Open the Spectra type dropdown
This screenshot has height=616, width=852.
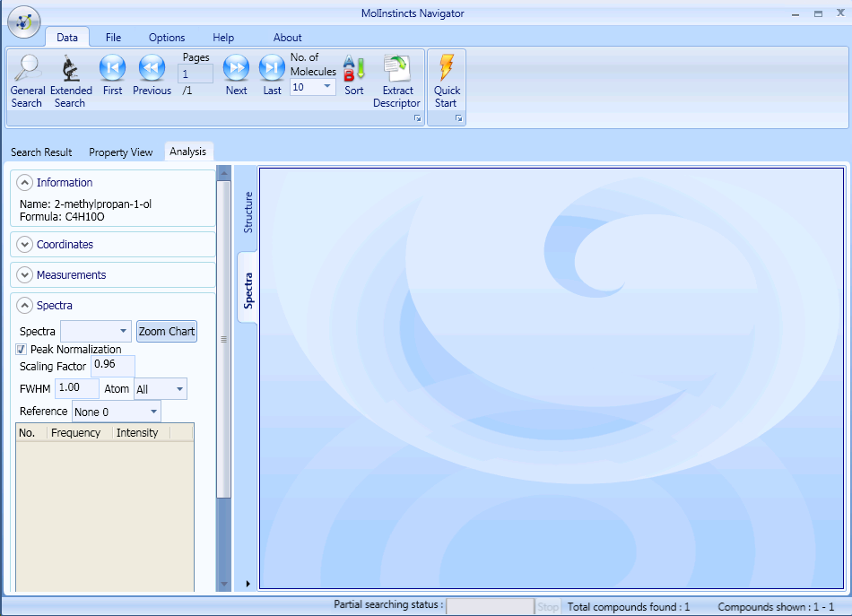[96, 332]
